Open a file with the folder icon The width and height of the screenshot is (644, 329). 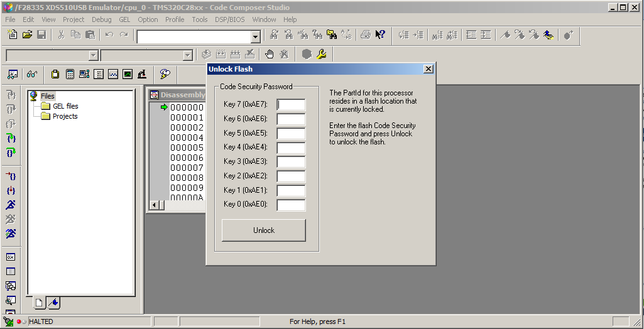click(27, 35)
